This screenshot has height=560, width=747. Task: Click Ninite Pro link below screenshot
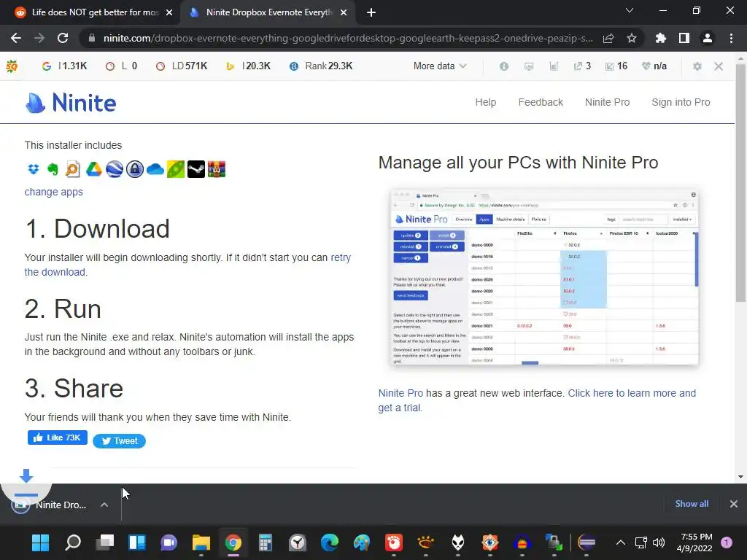(x=400, y=393)
